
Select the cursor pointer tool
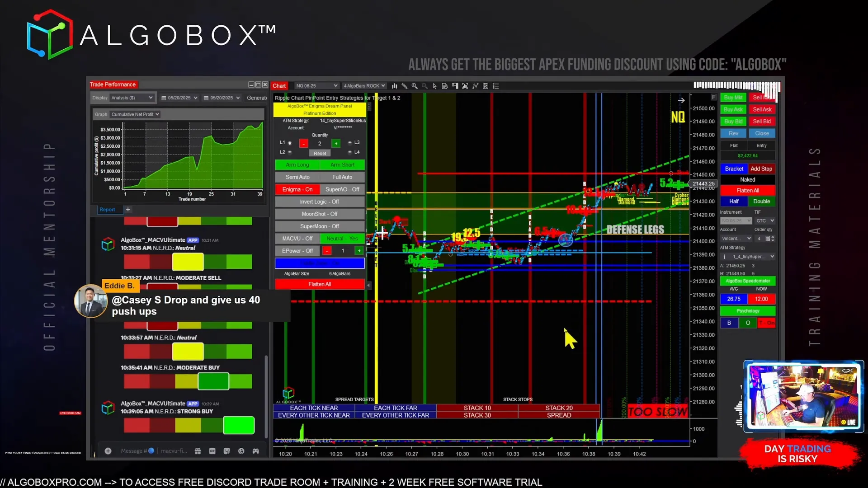click(434, 86)
